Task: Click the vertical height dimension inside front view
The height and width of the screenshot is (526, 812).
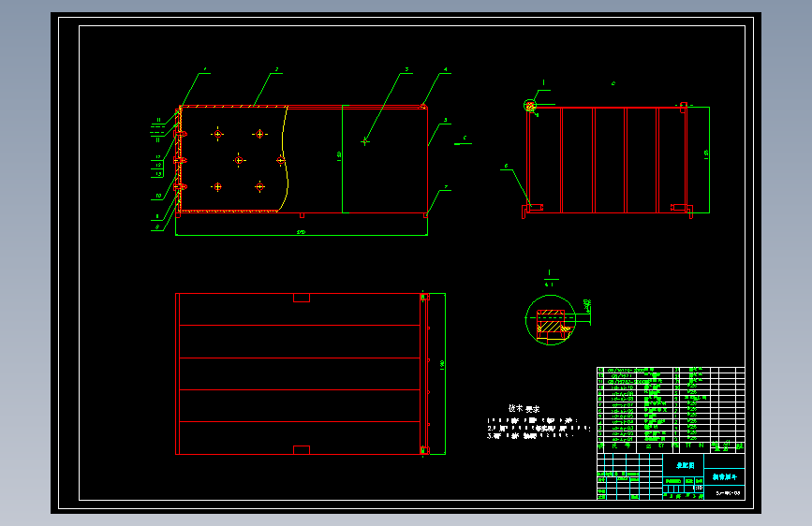Action: [339, 155]
